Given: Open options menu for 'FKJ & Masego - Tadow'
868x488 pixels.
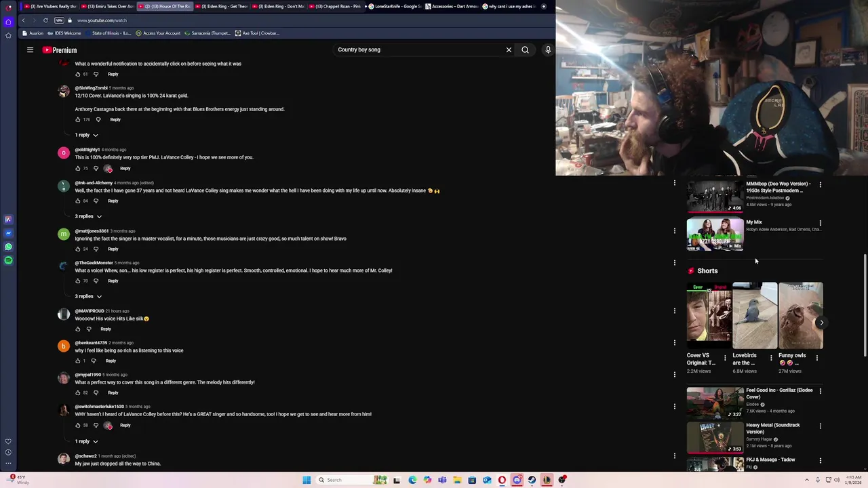Looking at the screenshot, I should 820,461.
